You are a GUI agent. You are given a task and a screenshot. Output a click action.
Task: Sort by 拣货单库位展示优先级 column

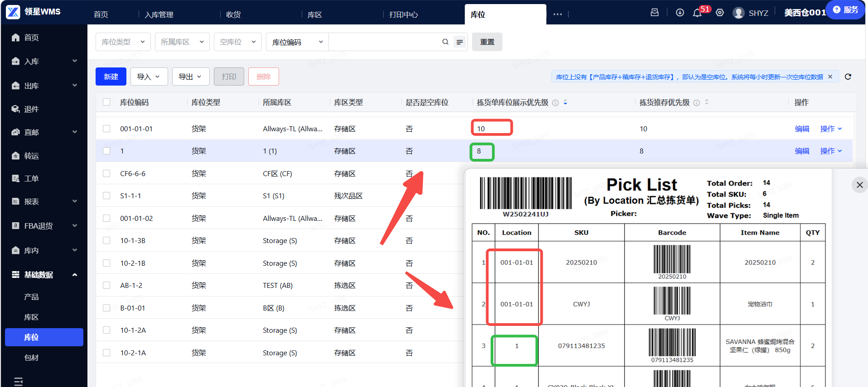point(565,103)
